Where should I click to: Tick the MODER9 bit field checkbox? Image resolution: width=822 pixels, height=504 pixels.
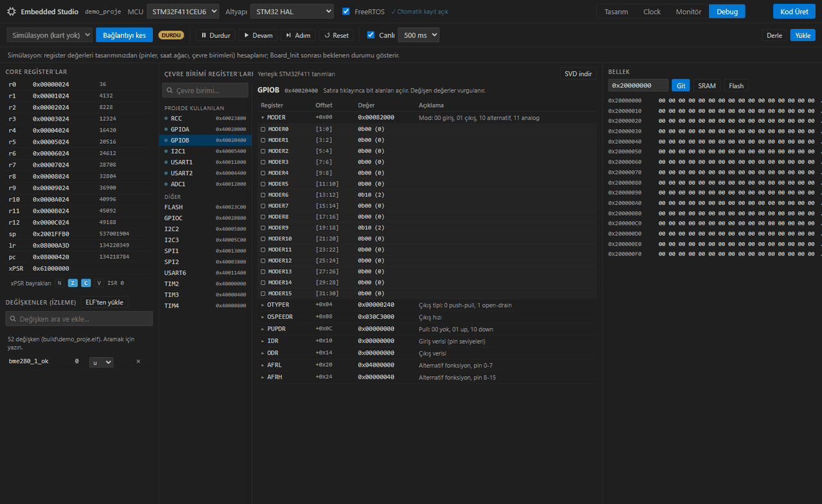263,228
